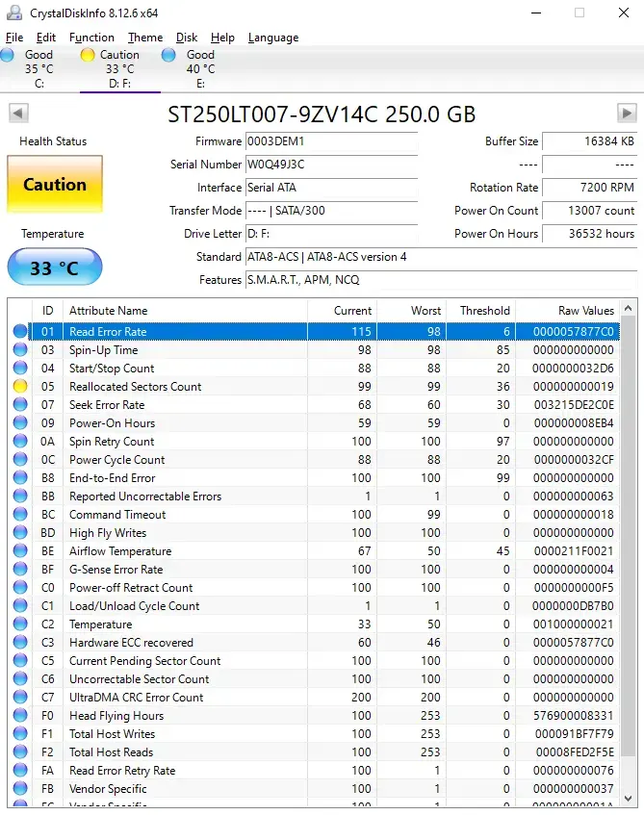Click the status icon for Spin Retry Count
The height and width of the screenshot is (815, 644).
[x=20, y=441]
